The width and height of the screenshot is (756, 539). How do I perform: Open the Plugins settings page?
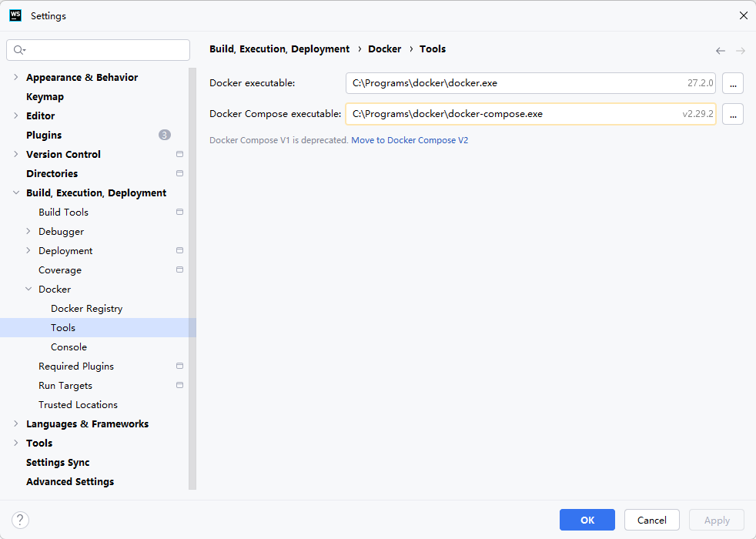(x=44, y=136)
